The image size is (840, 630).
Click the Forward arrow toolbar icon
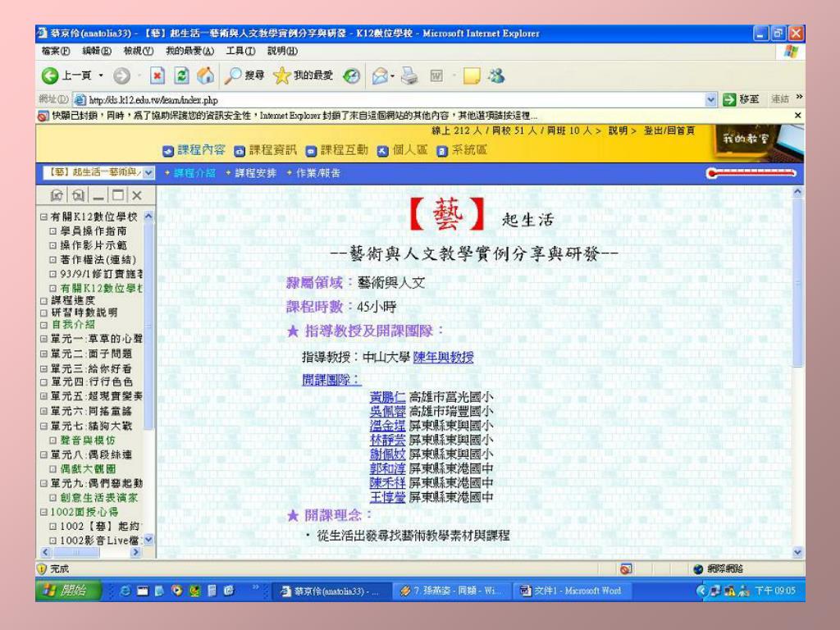coord(121,76)
